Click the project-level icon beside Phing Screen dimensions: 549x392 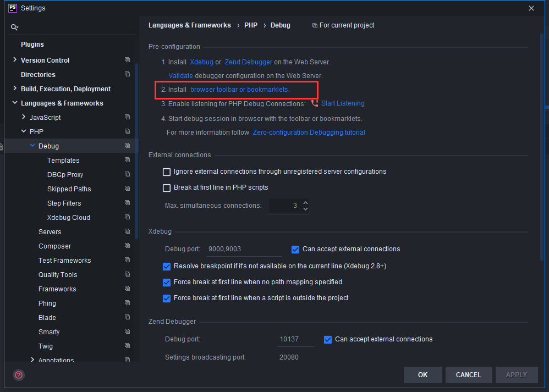click(x=128, y=303)
